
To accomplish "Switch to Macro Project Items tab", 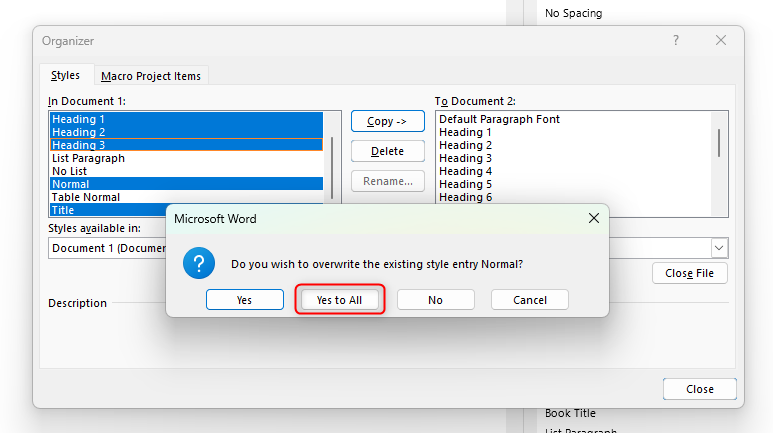I will click(x=151, y=76).
